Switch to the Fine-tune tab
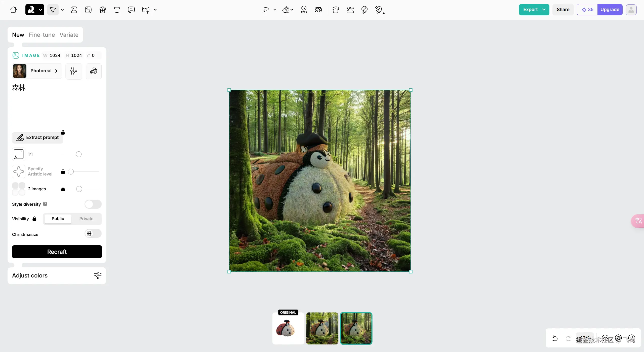Screen dimensions: 644x352 coord(42,35)
